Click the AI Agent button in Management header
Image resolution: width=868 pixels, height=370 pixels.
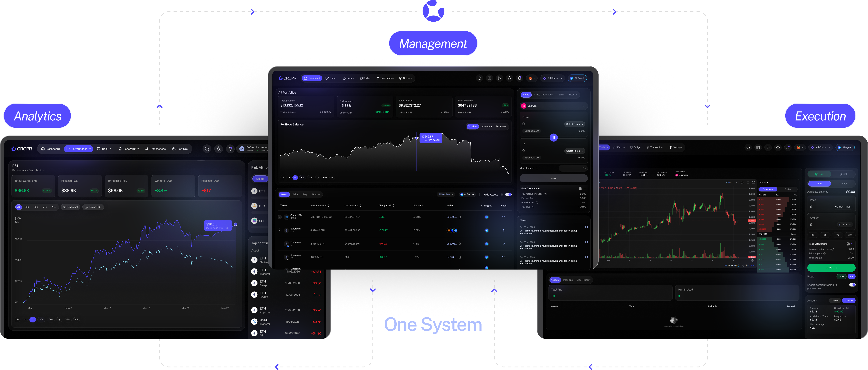click(x=577, y=78)
